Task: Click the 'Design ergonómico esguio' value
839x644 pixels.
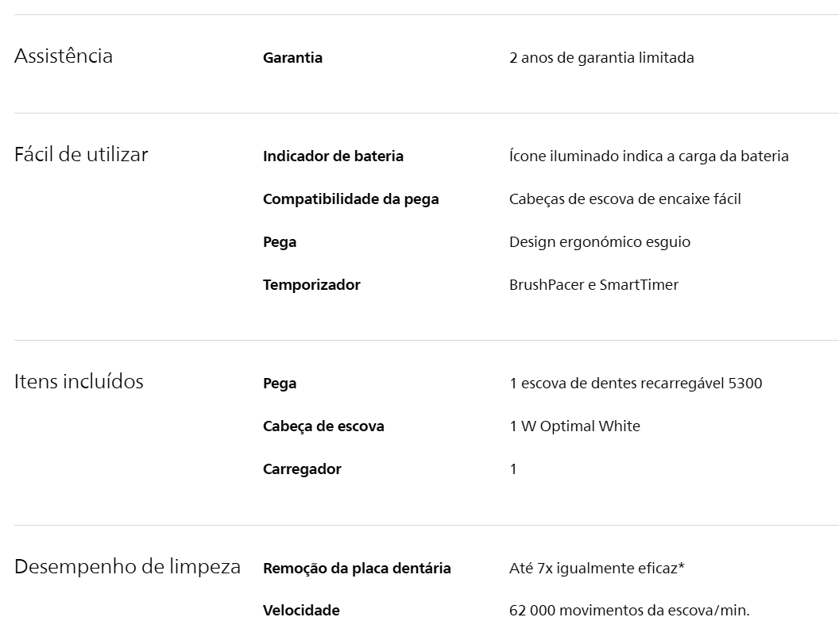Action: [600, 242]
